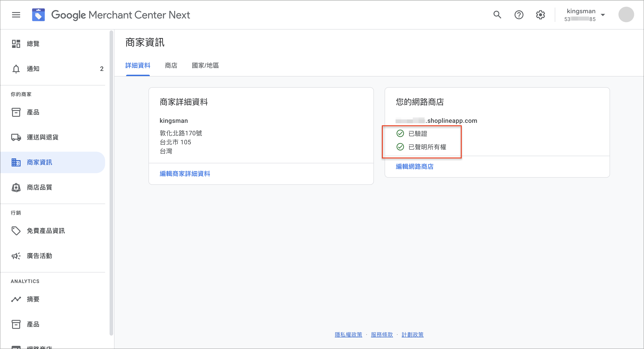Image resolution: width=644 pixels, height=349 pixels.
Task: Click the 台灣 country line
Action: pos(166,151)
